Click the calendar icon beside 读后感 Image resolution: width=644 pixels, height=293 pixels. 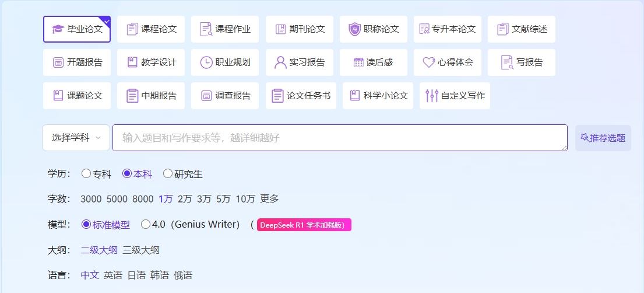[358, 62]
